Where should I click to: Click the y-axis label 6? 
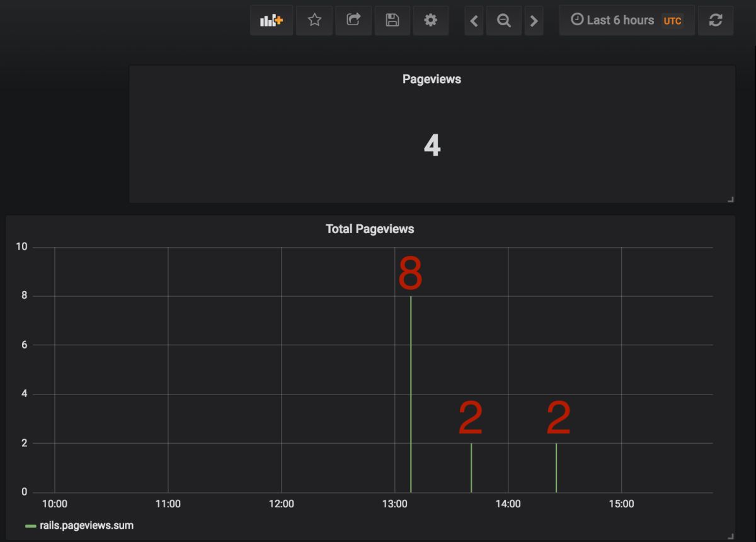tap(25, 345)
